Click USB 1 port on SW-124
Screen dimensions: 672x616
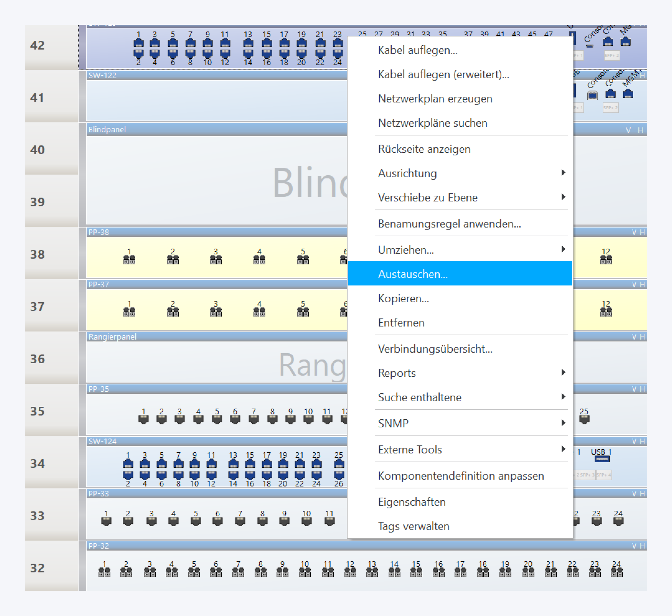(x=602, y=459)
